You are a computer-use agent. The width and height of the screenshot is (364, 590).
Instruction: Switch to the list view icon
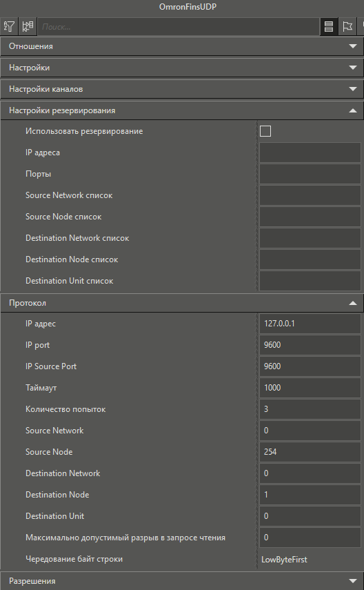[x=329, y=27]
